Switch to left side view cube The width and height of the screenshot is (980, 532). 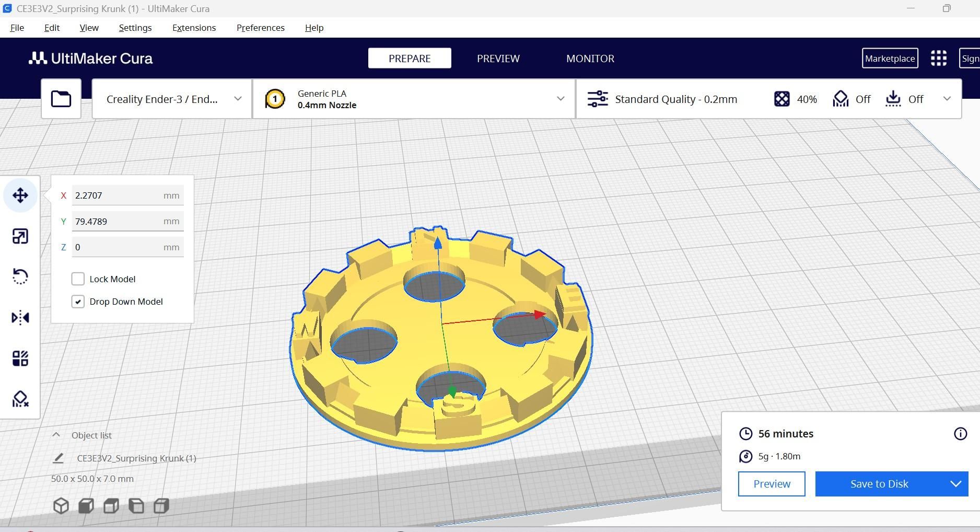[x=136, y=506]
